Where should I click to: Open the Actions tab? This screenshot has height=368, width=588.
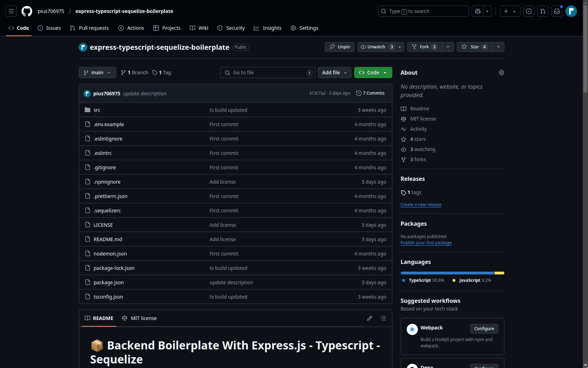click(x=131, y=28)
